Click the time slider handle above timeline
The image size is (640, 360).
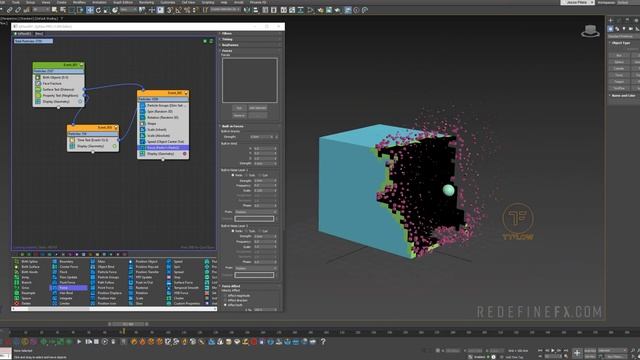pyautogui.click(x=129, y=324)
